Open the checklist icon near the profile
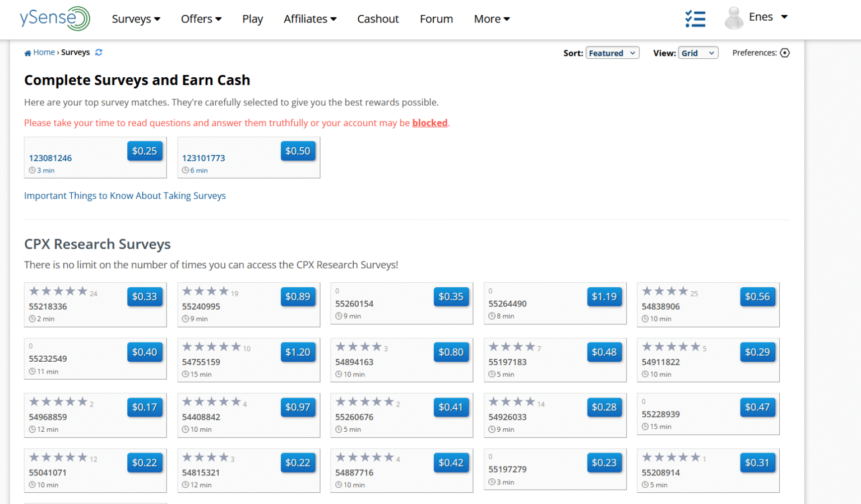This screenshot has height=504, width=861. (x=695, y=18)
